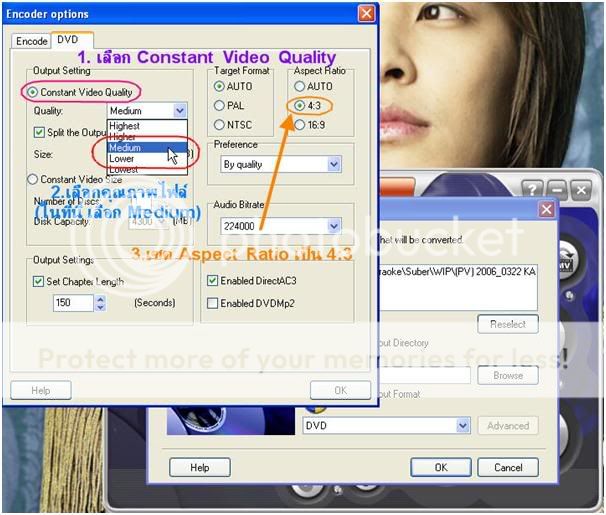Image resolution: width=606 pixels, height=515 pixels.
Task: Click the output directory text field
Action: [x=424, y=375]
